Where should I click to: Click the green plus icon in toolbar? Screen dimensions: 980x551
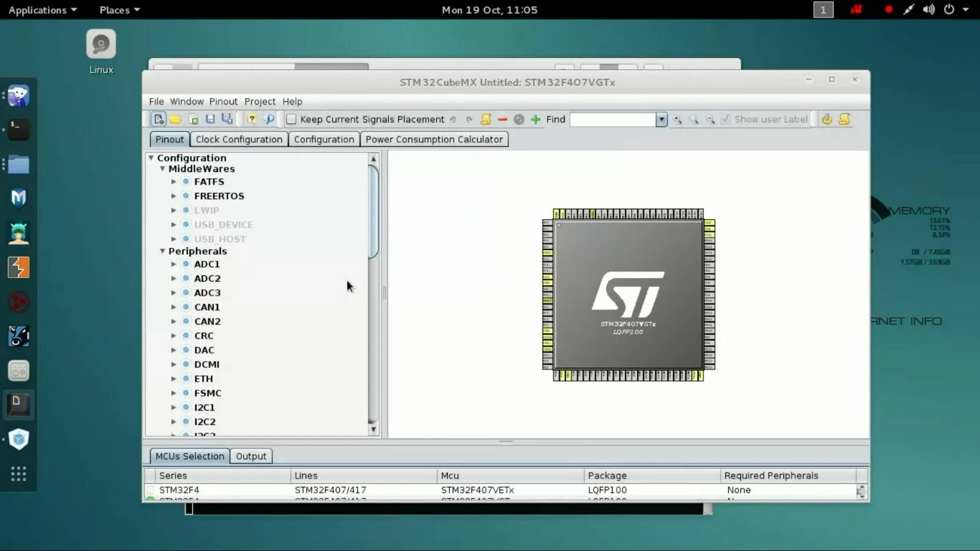(x=536, y=119)
